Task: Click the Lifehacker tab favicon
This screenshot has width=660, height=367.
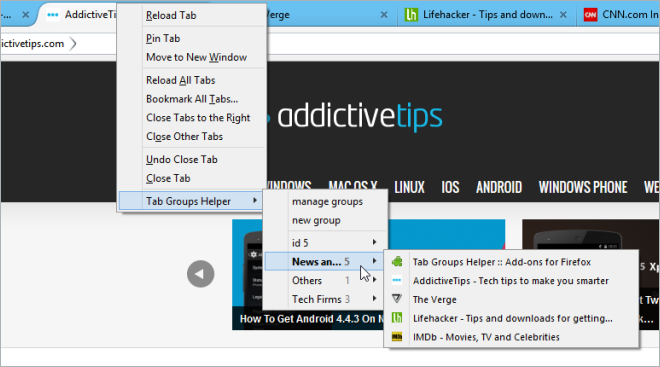Action: pyautogui.click(x=410, y=15)
